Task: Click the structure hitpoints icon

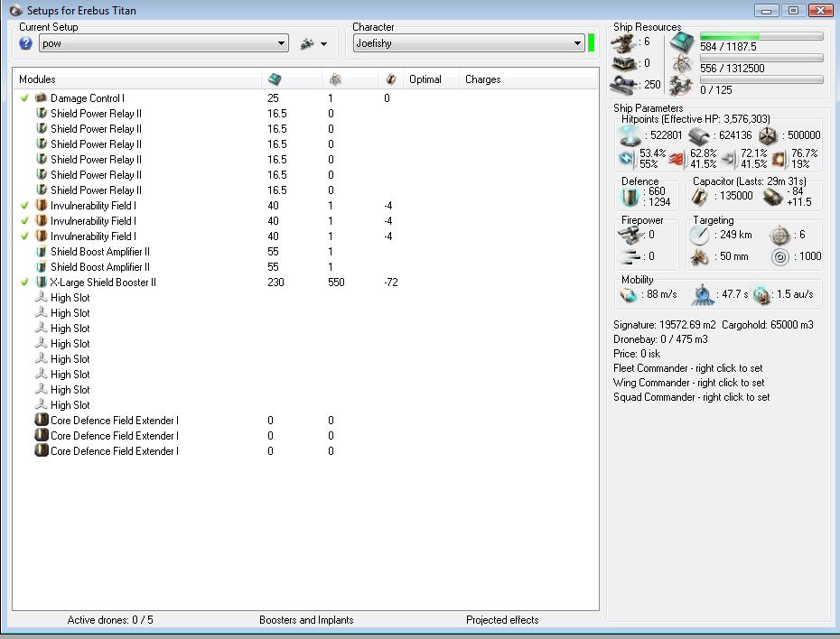Action: pos(768,135)
